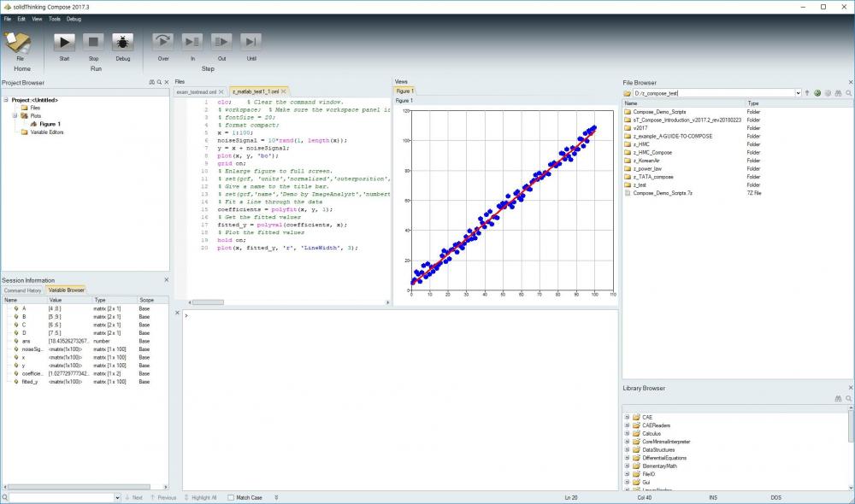Click the Highlight All button
Viewport: 855px width, 504px height.
201,497
